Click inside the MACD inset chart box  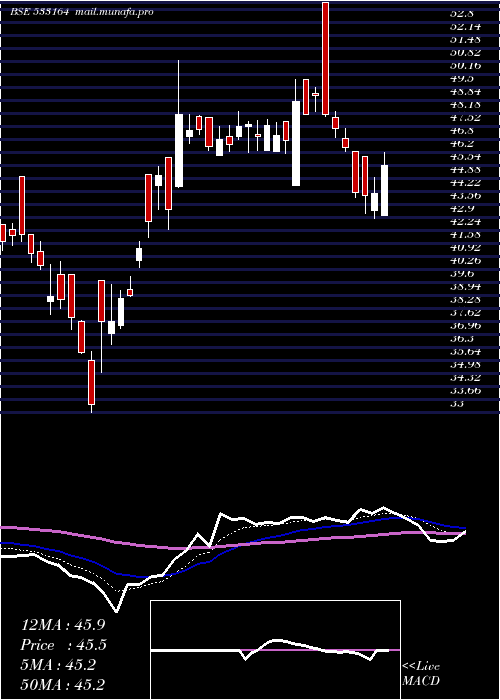275,650
